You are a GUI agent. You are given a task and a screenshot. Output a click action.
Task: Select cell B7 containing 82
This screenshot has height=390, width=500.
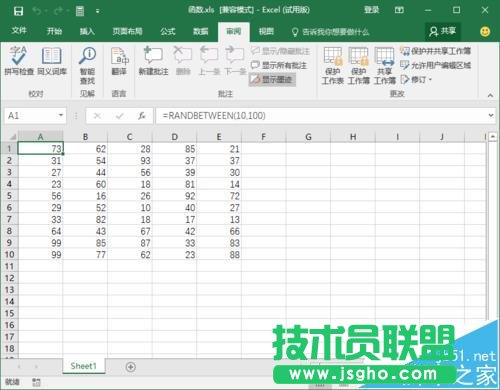85,219
